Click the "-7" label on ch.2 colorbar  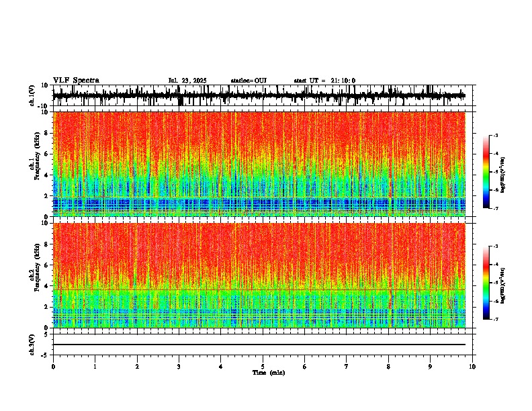coord(495,320)
